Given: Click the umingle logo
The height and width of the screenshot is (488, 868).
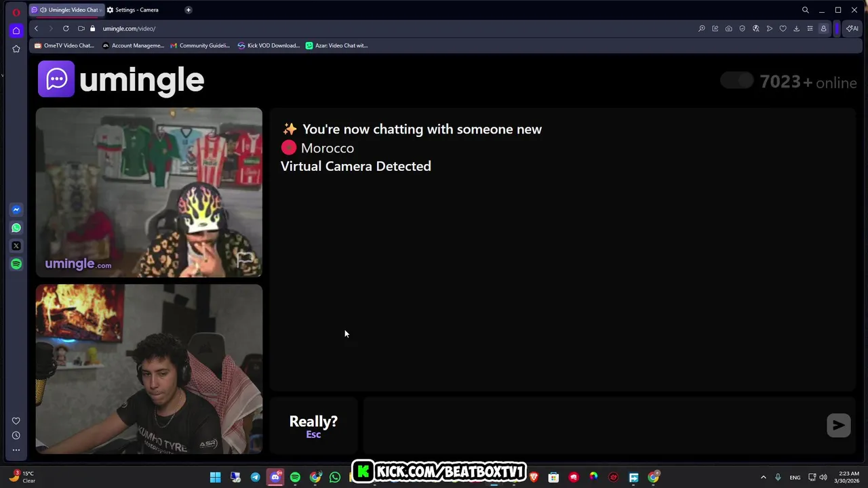Looking at the screenshot, I should coord(121,79).
